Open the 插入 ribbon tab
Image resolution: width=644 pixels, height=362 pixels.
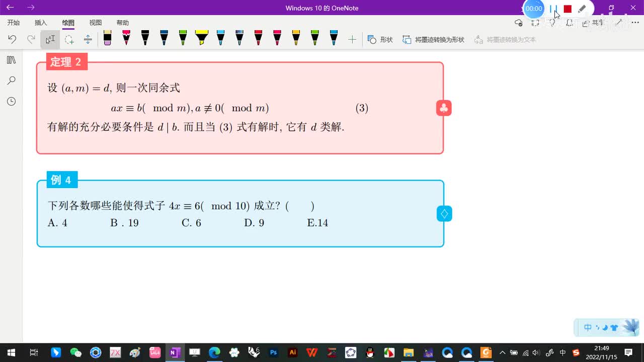pyautogui.click(x=41, y=23)
